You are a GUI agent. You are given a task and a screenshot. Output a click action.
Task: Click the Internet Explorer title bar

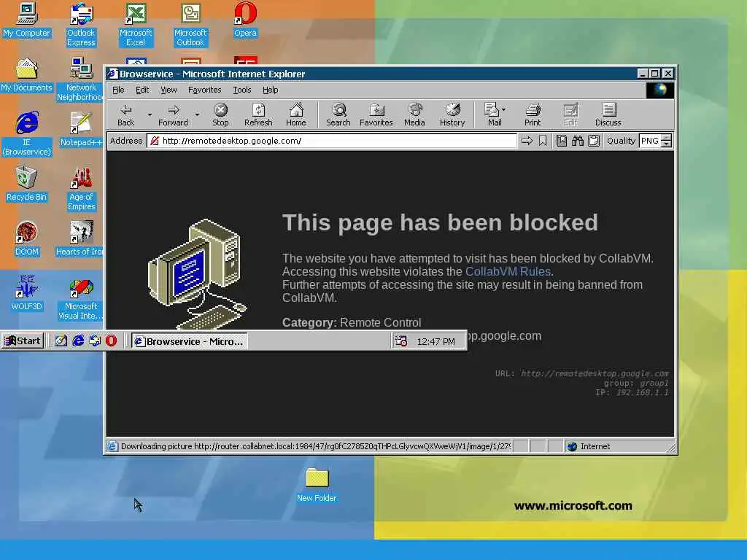371,74
